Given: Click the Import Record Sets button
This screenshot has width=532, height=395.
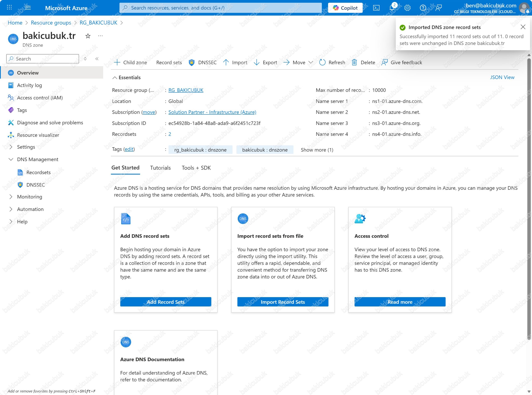Looking at the screenshot, I should click(x=283, y=302).
